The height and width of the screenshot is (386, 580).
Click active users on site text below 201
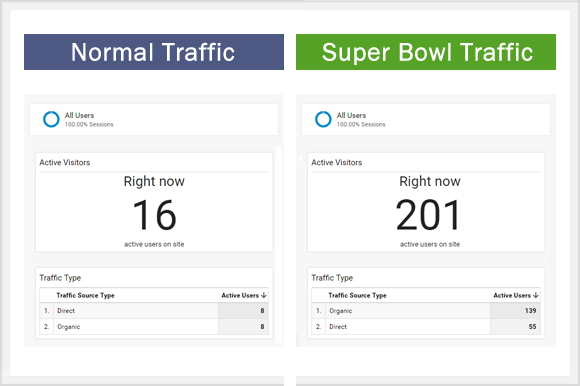tap(430, 244)
